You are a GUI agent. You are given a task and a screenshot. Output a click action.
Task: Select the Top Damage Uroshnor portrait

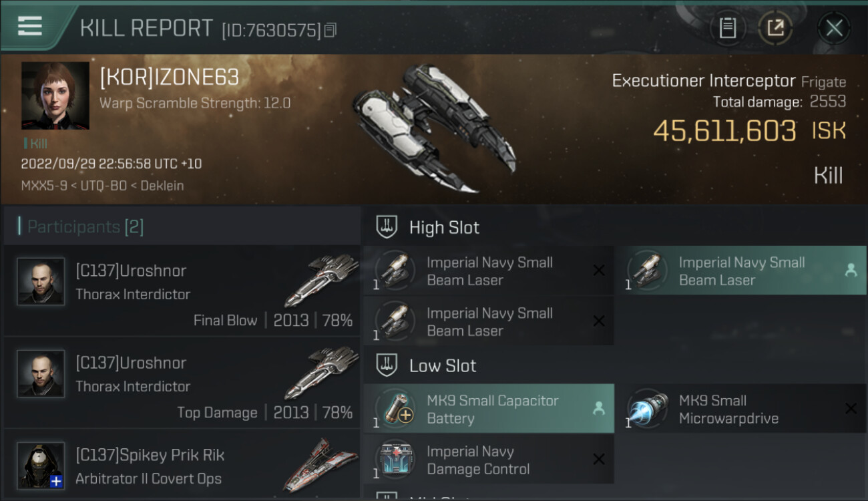click(x=41, y=374)
